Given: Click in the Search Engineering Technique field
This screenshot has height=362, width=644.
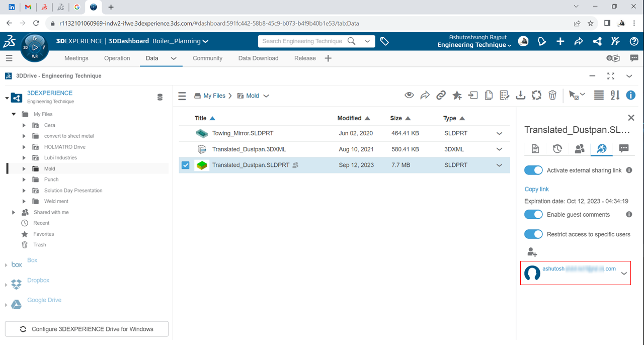Looking at the screenshot, I should pyautogui.click(x=302, y=41).
